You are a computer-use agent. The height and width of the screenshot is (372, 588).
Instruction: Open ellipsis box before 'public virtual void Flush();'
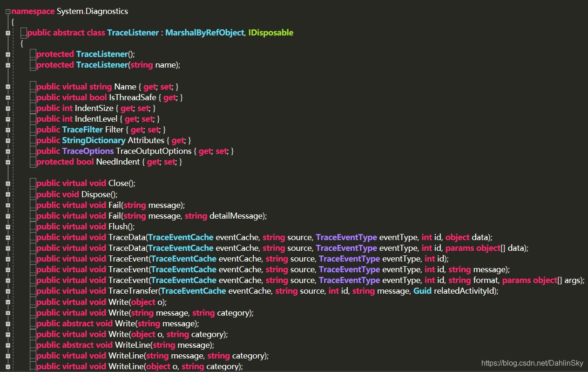coord(33,227)
